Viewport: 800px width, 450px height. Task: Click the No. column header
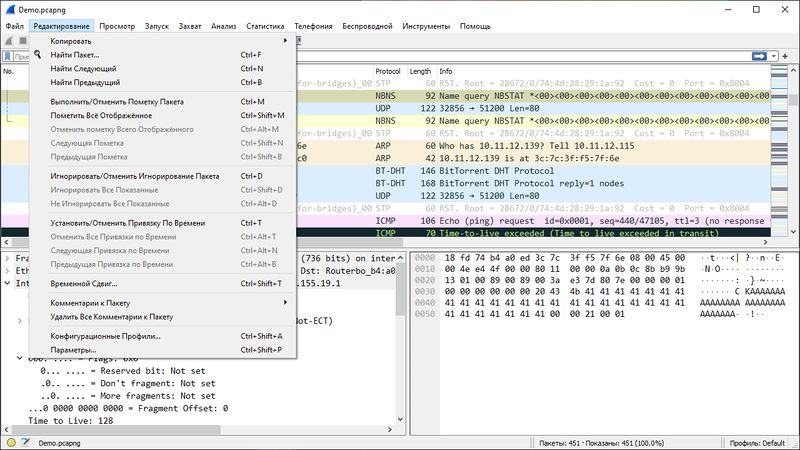click(x=8, y=71)
